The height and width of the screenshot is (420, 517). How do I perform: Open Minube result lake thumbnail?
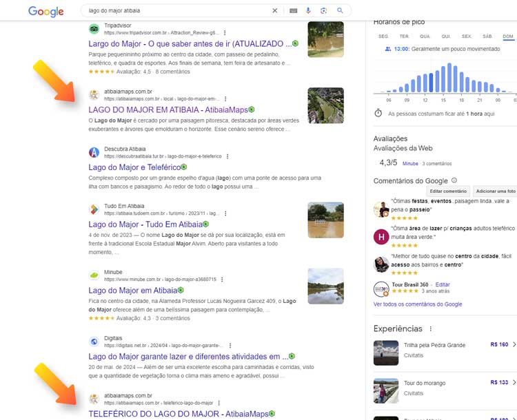click(x=326, y=286)
